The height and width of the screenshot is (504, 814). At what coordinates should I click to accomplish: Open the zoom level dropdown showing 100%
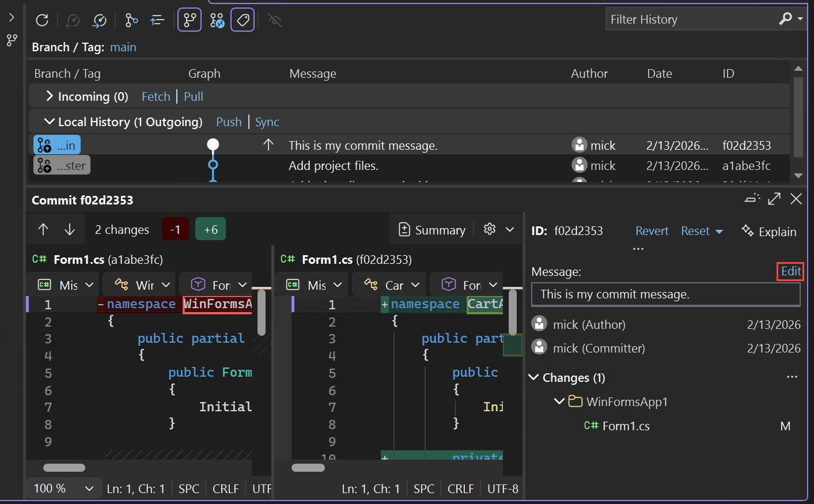[63, 488]
